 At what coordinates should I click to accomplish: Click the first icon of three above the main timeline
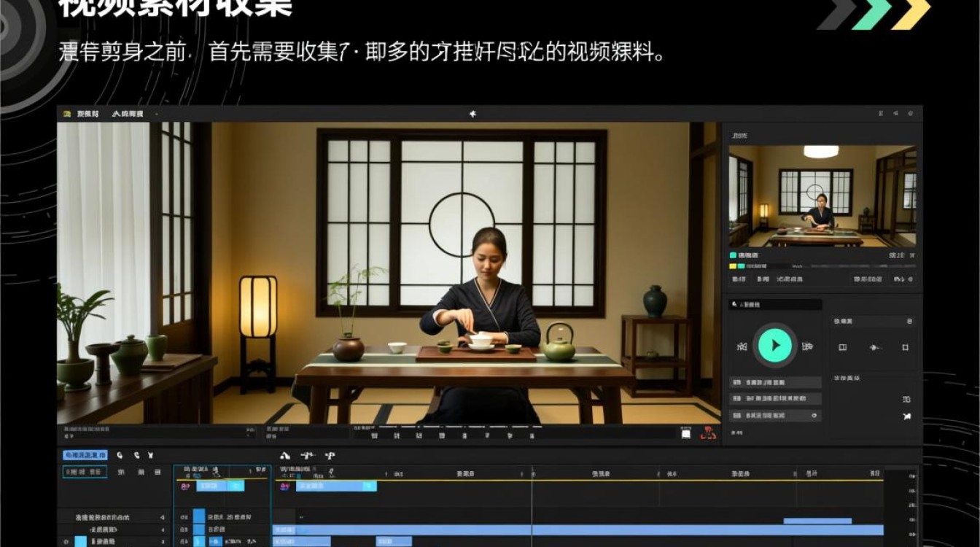285,456
